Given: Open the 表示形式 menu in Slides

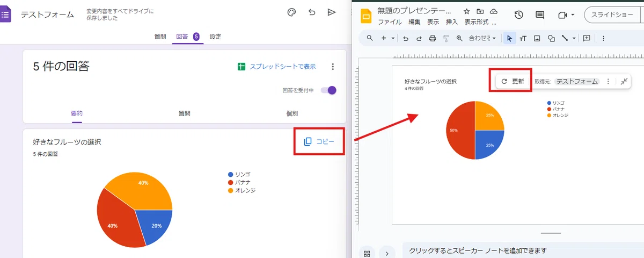Looking at the screenshot, I should click(476, 22).
